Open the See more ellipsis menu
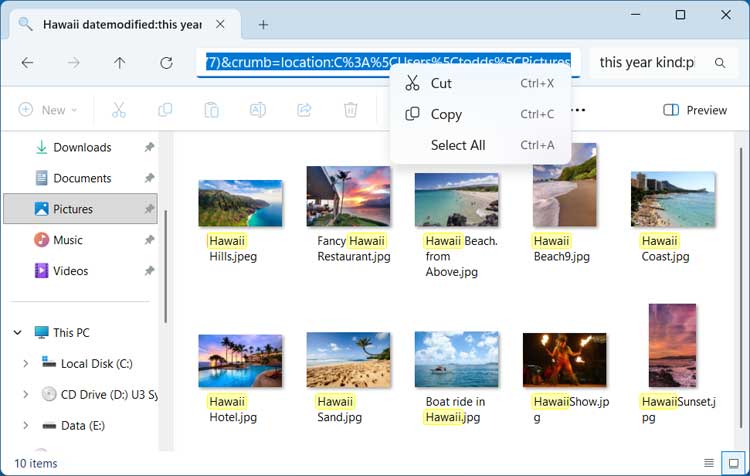 pos(578,110)
